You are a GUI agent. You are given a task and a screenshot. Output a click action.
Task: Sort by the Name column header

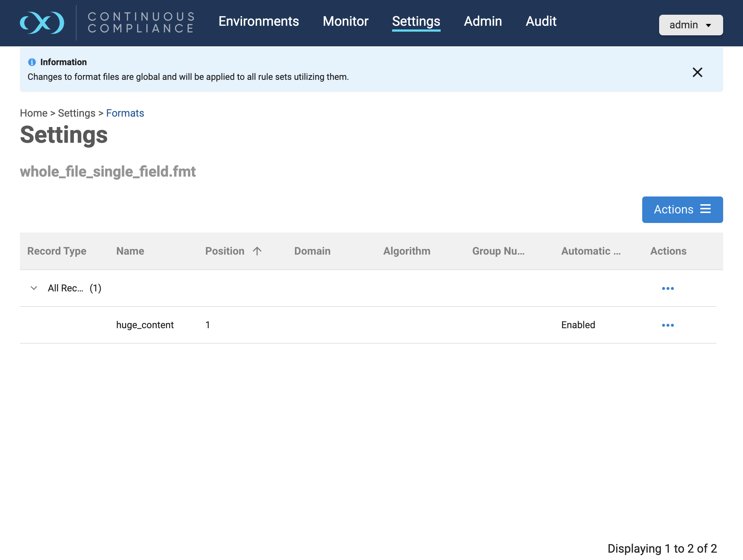(130, 251)
